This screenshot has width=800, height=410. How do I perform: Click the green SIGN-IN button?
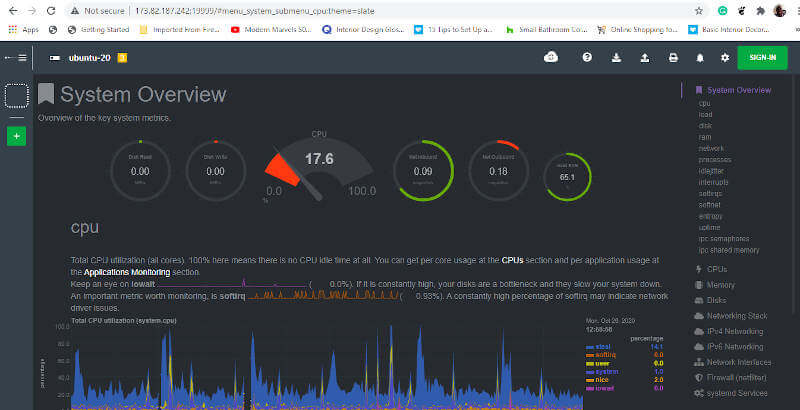[762, 57]
